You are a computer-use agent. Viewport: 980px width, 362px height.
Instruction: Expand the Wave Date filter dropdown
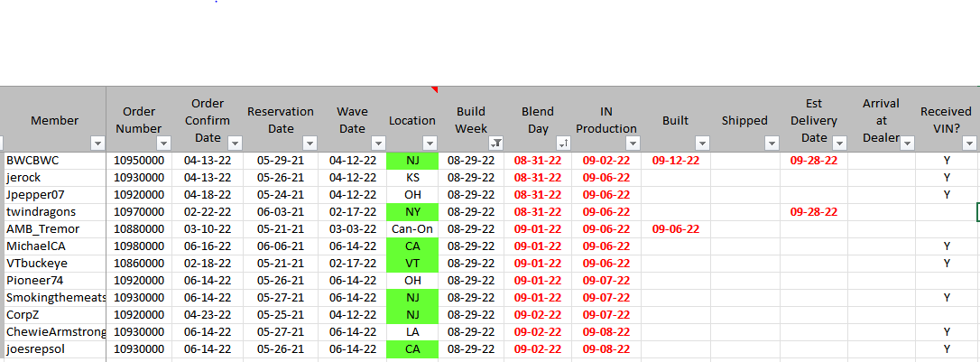pyautogui.click(x=378, y=144)
